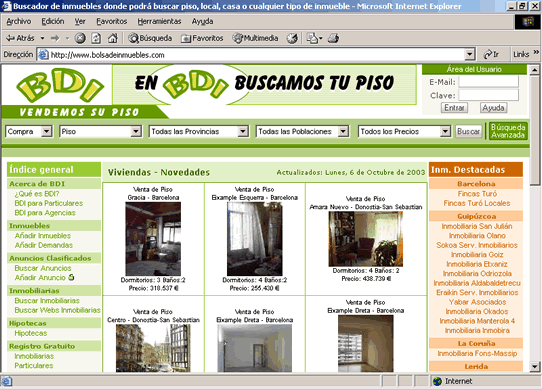542x390 pixels.
Task: Click the E-Mail input field
Action: point(488,82)
